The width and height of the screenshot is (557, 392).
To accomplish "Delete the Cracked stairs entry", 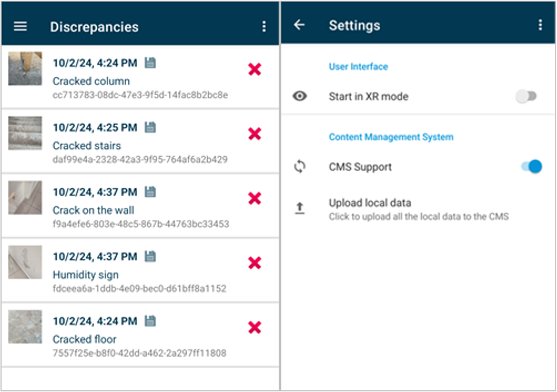I will 255,134.
